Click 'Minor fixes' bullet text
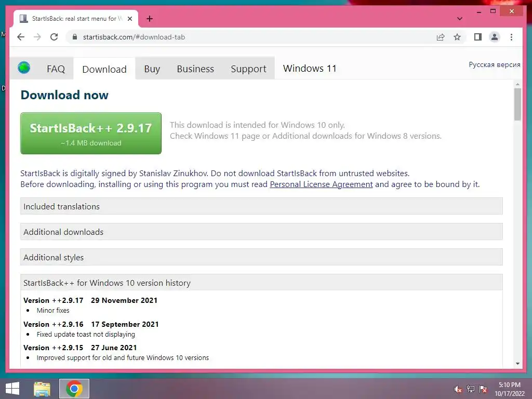The image size is (532, 399). click(x=53, y=310)
